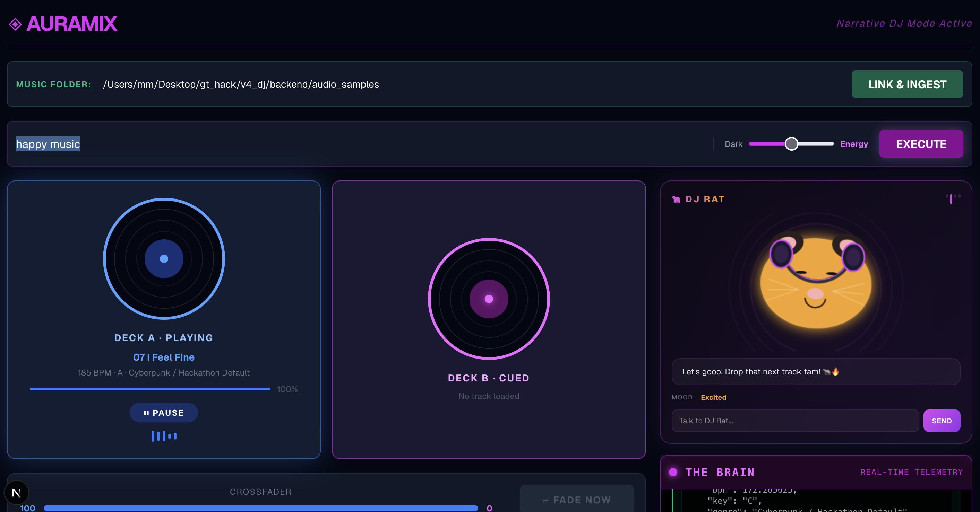
Task: Click the equalizer bars below the Pause button
Action: pos(164,436)
